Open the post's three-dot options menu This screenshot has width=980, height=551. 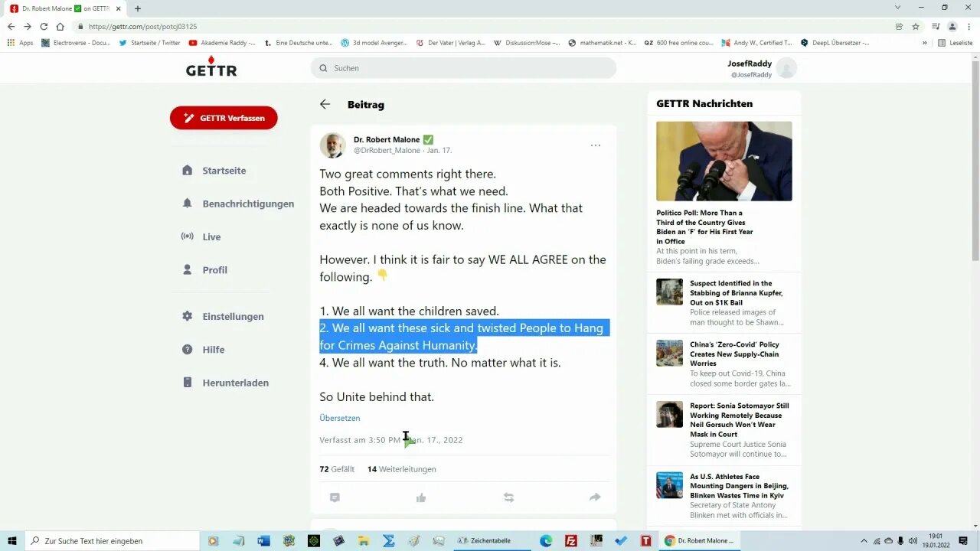[595, 145]
